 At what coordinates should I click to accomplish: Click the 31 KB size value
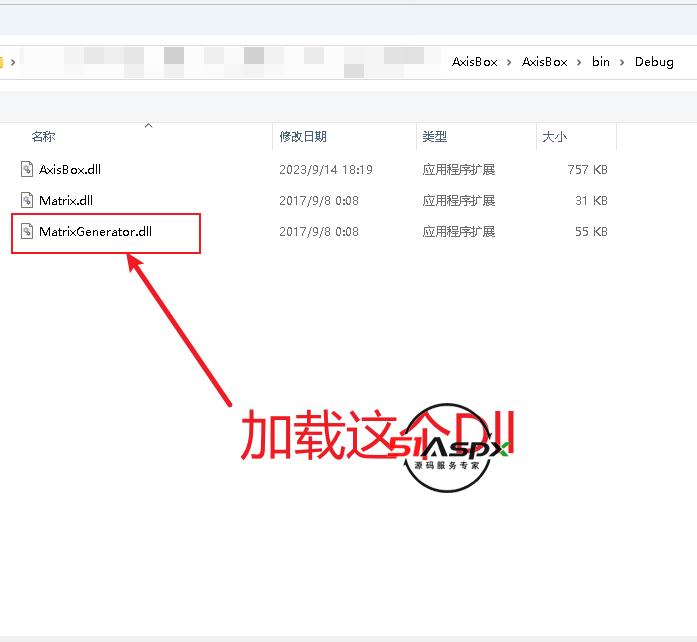(591, 201)
